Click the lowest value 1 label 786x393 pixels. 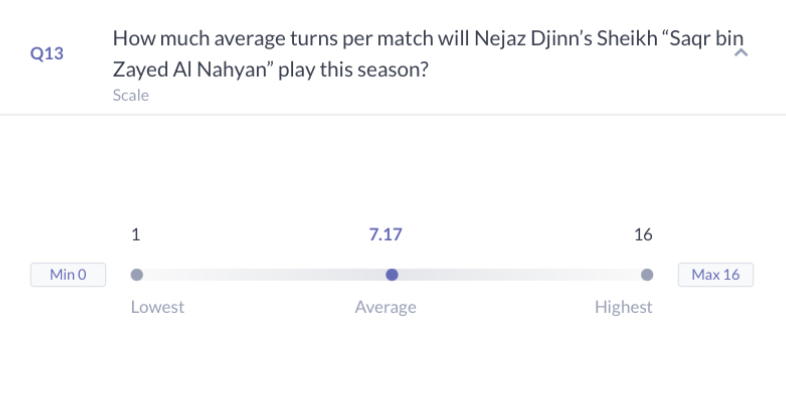pos(136,235)
